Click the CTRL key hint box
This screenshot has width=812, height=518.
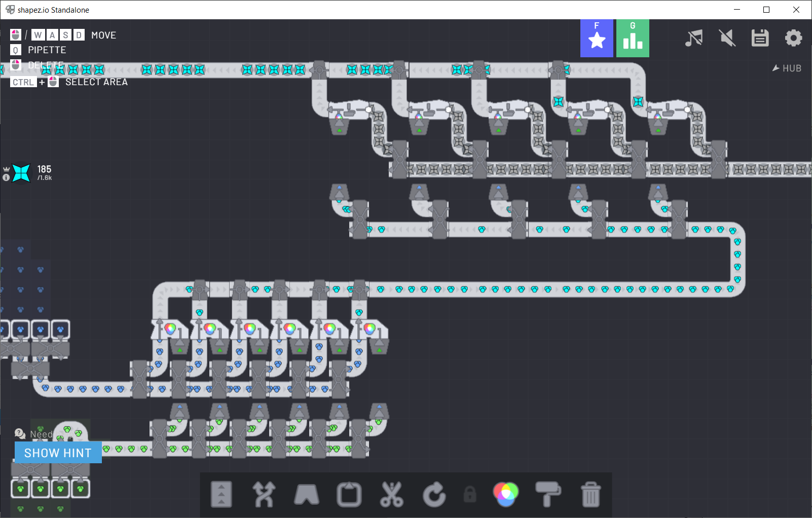tap(23, 82)
